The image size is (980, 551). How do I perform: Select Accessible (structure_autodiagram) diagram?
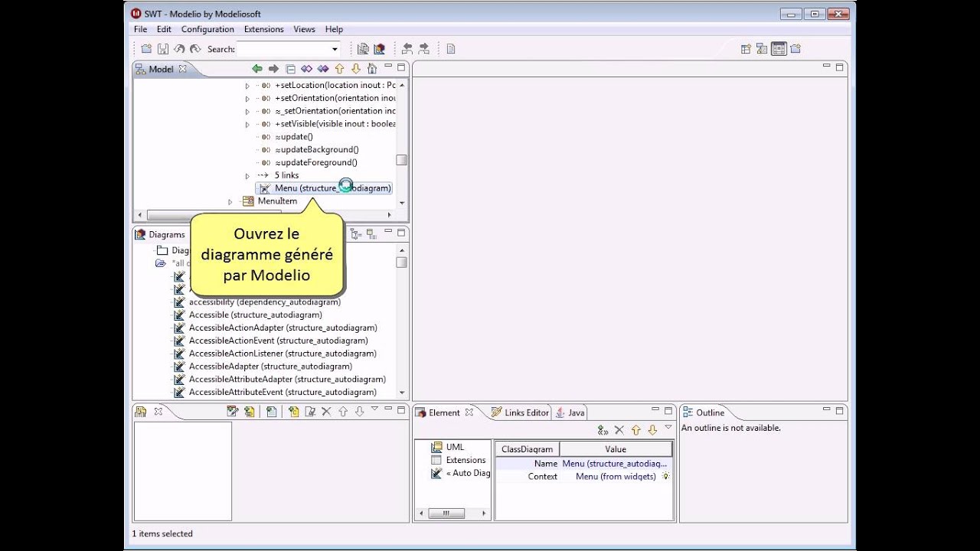[x=256, y=315]
